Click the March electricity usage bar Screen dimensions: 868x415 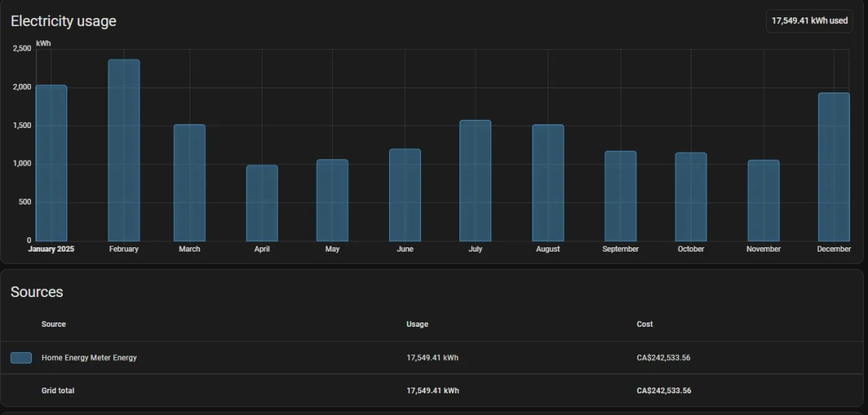[x=190, y=183]
